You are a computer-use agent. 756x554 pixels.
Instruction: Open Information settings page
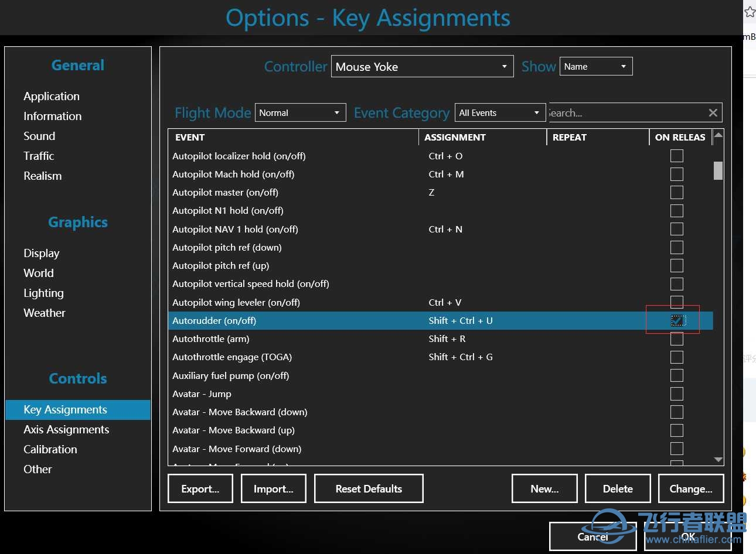pyautogui.click(x=53, y=116)
